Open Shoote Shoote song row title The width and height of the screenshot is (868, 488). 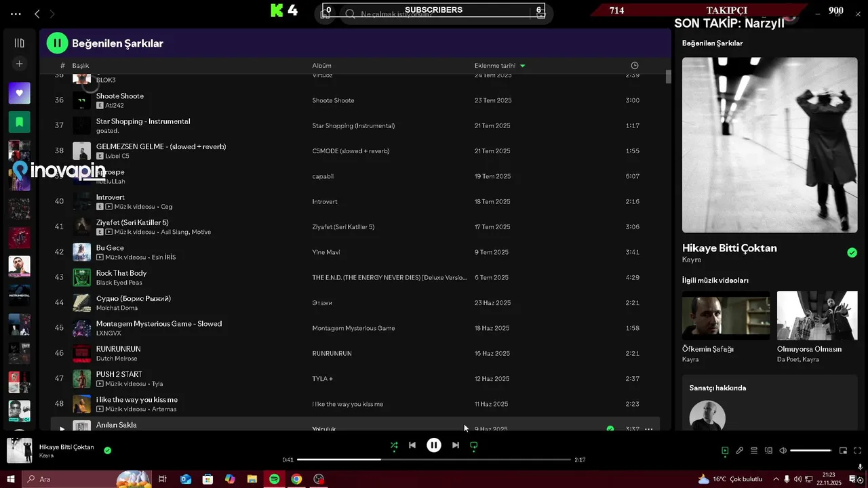[119, 96]
